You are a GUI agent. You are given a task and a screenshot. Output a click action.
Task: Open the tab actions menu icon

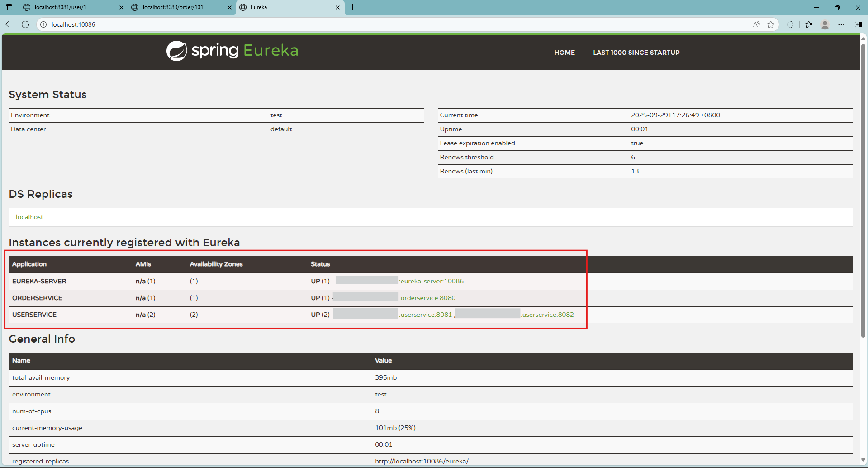click(9, 7)
